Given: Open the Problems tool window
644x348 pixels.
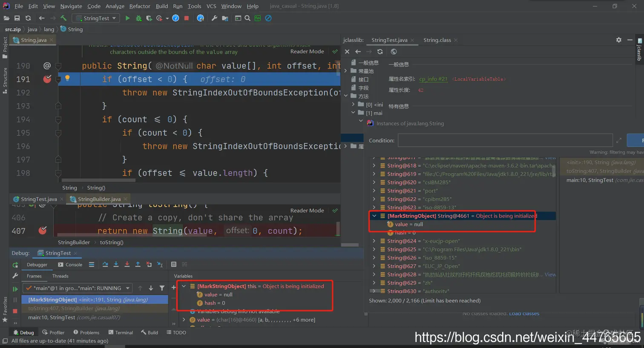Looking at the screenshot, I should tap(86, 333).
